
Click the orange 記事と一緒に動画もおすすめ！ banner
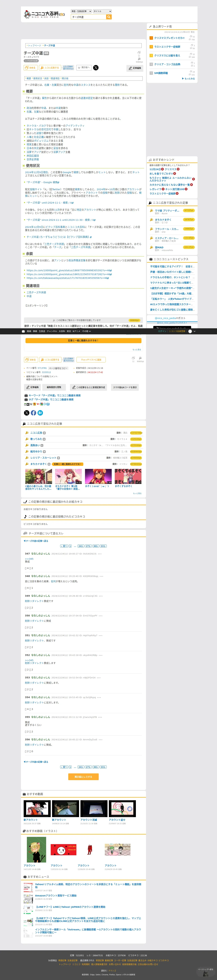pyautogui.click(x=83, y=340)
